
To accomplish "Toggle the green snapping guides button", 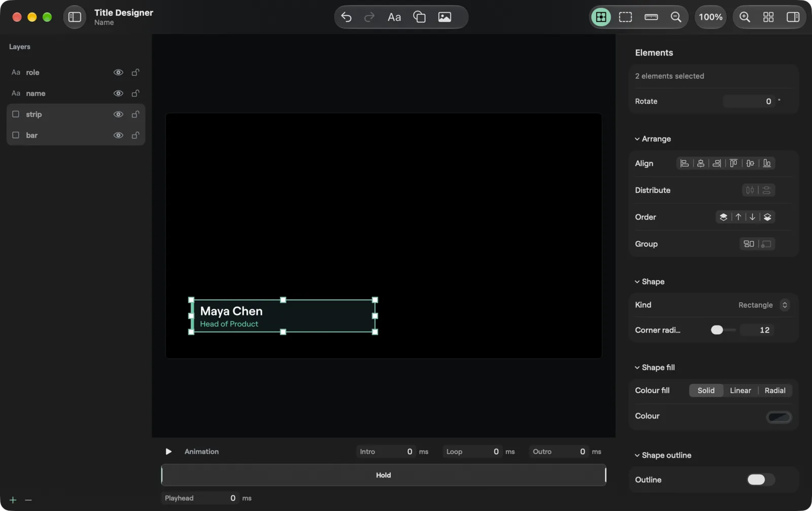I will 601,17.
